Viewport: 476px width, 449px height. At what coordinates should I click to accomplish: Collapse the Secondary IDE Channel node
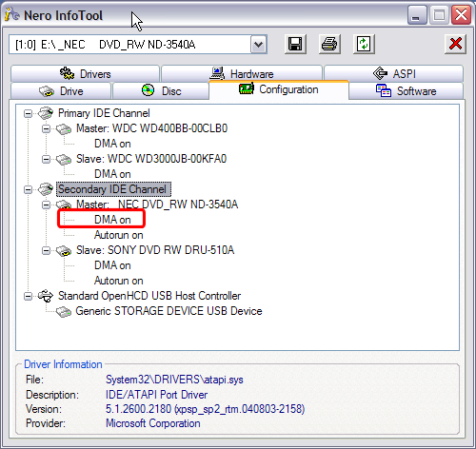click(x=28, y=189)
